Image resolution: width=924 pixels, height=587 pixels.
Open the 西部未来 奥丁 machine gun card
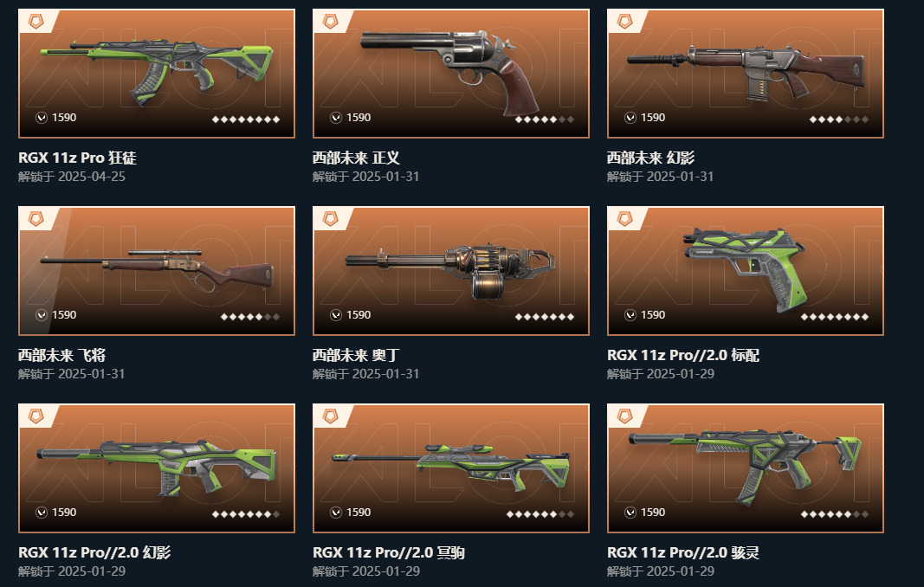point(451,271)
